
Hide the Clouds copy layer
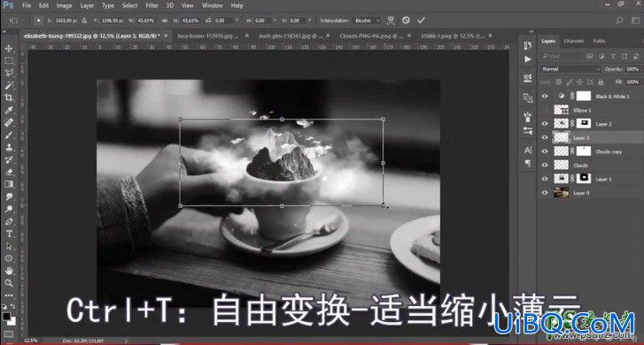point(545,151)
